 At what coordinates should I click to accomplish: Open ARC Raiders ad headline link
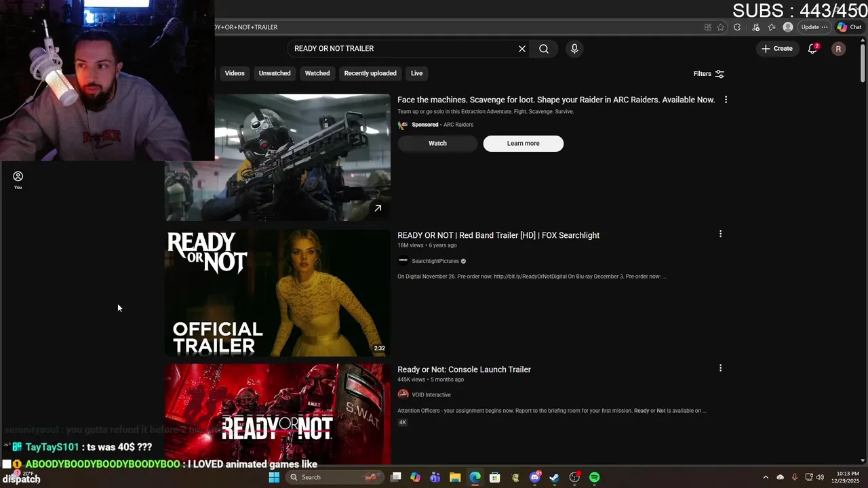point(556,100)
